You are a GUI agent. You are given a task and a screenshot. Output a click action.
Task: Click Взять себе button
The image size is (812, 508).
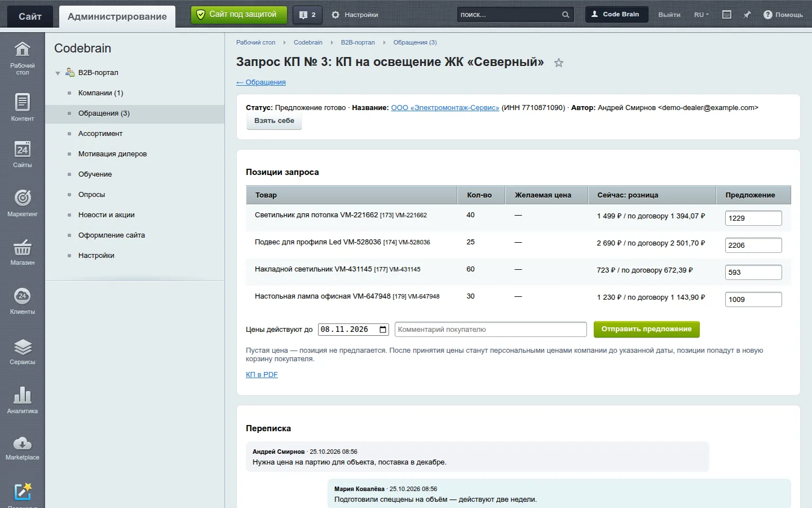click(274, 121)
